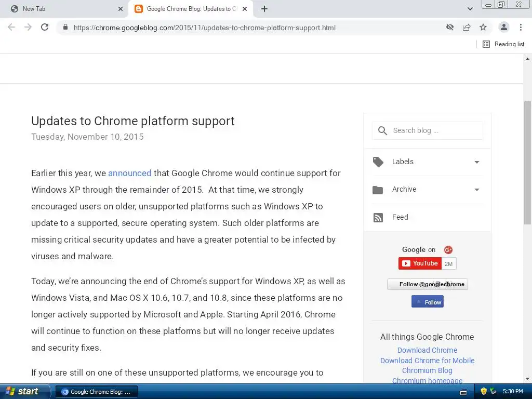Click the Labels tag icon

click(378, 162)
